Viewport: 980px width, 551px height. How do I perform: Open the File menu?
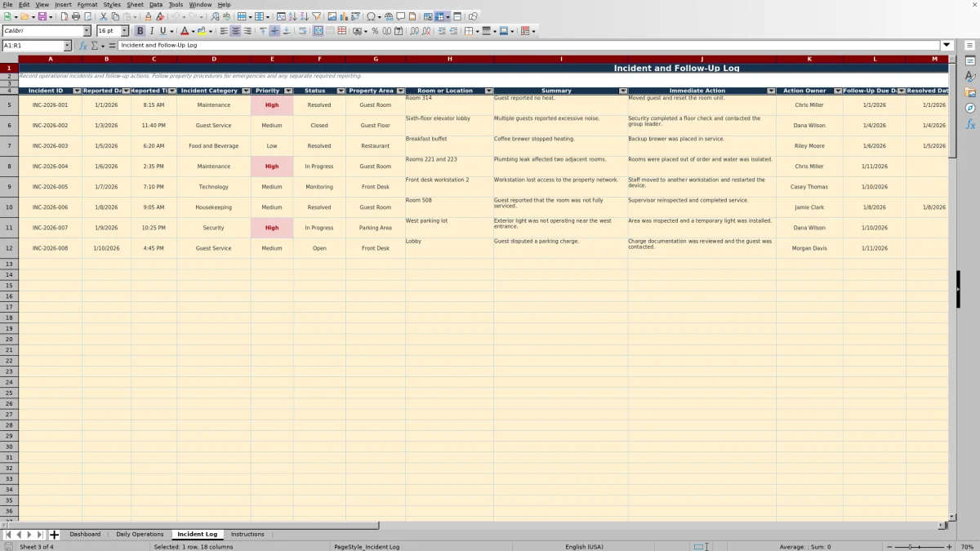tap(7, 4)
